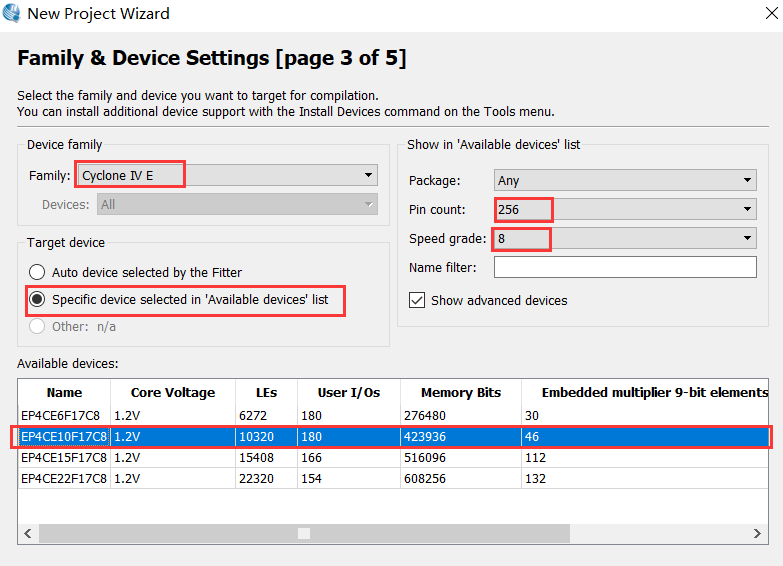This screenshot has width=783, height=566.
Task: Click multiplier elements value 30
Action: [532, 416]
